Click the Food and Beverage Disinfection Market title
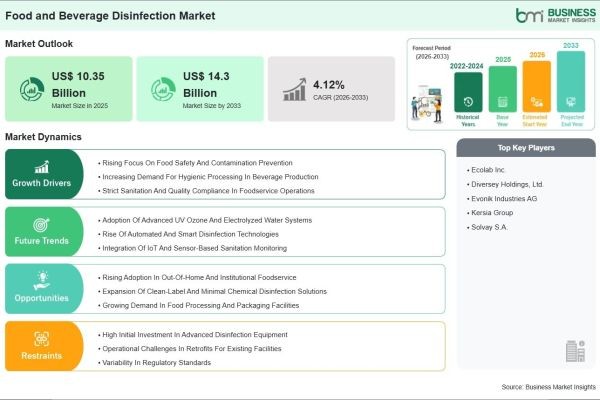Image resolution: width=600 pixels, height=400 pixels. [110, 16]
